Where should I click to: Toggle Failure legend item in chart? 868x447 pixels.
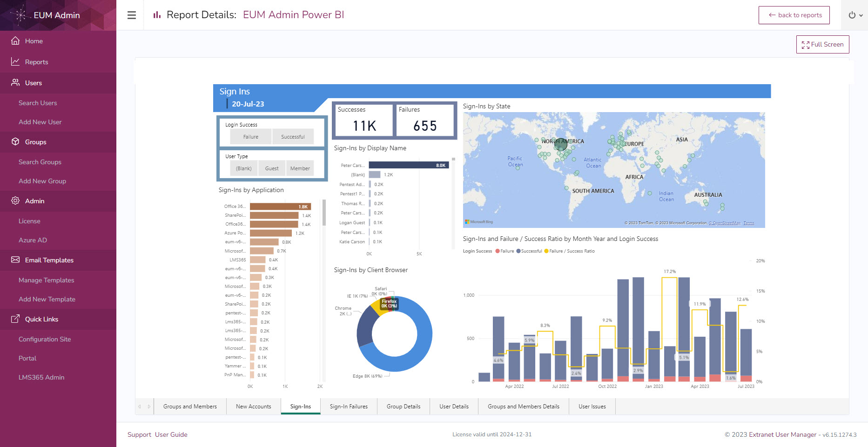click(505, 251)
